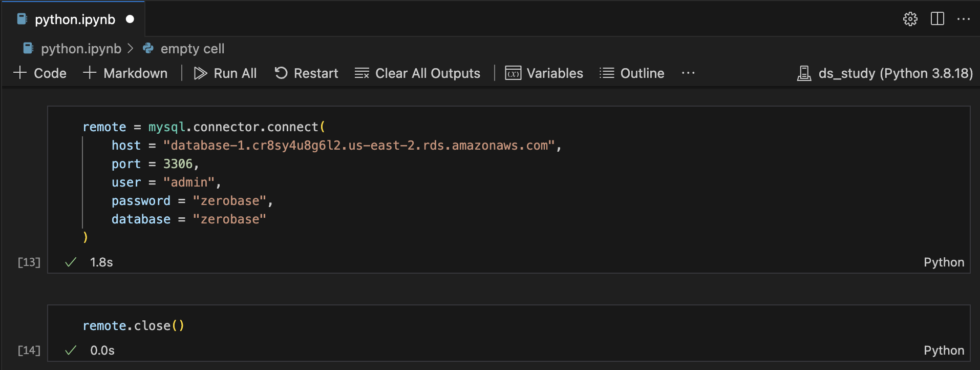Click the unsaved dot on python.ipynb tab
The width and height of the screenshot is (980, 370).
(130, 19)
